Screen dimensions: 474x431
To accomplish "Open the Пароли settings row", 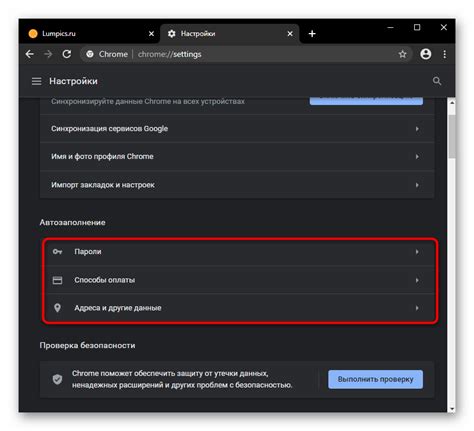I will click(x=240, y=252).
